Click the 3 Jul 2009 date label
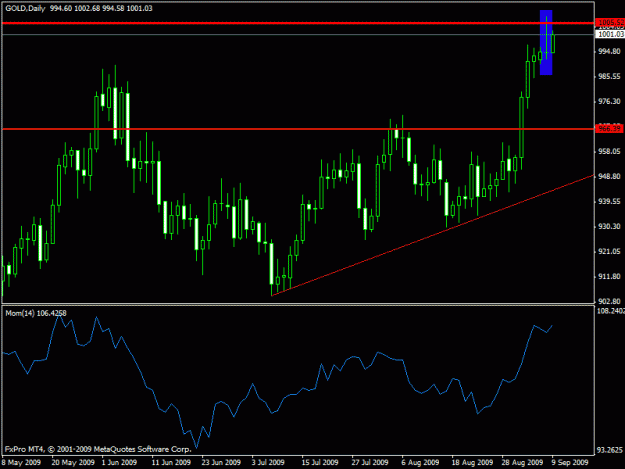 [268, 462]
